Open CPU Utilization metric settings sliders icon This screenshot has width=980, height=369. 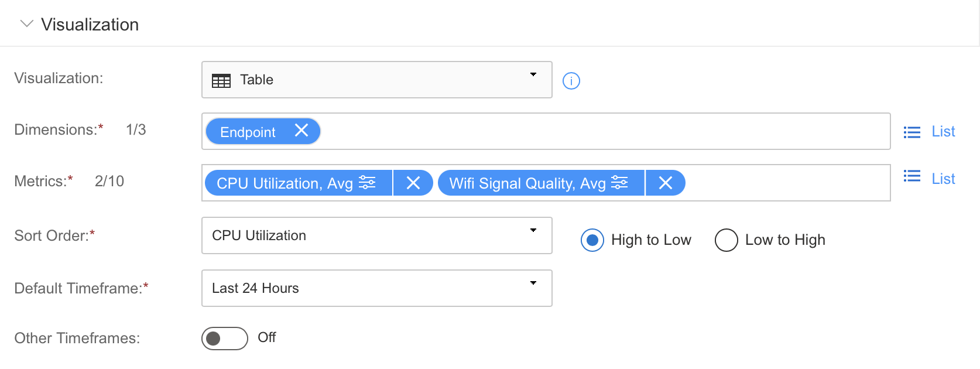367,183
